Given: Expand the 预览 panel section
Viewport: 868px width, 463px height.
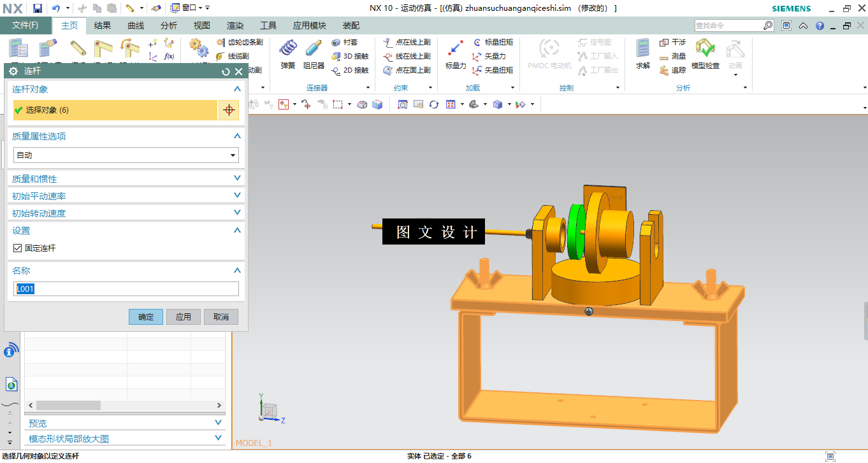Looking at the screenshot, I should pos(126,423).
